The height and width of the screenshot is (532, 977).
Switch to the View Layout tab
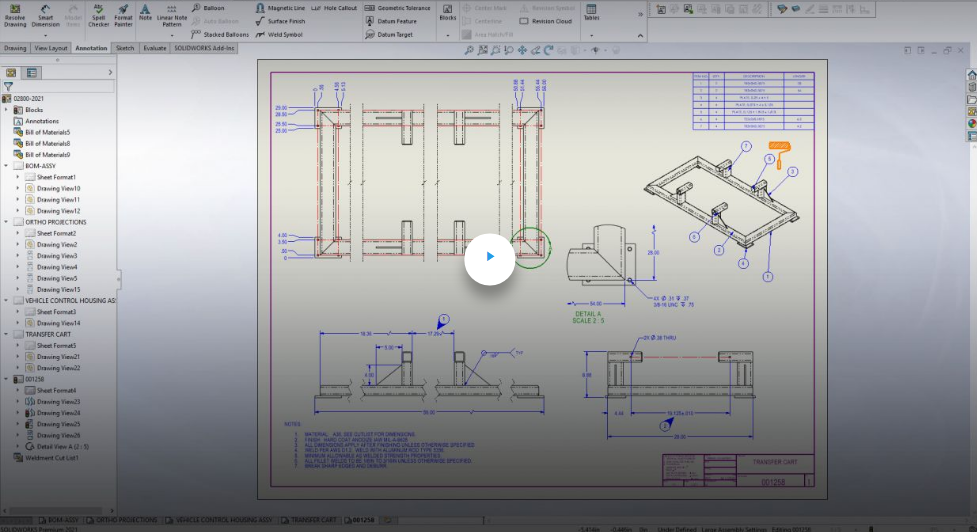click(x=50, y=48)
